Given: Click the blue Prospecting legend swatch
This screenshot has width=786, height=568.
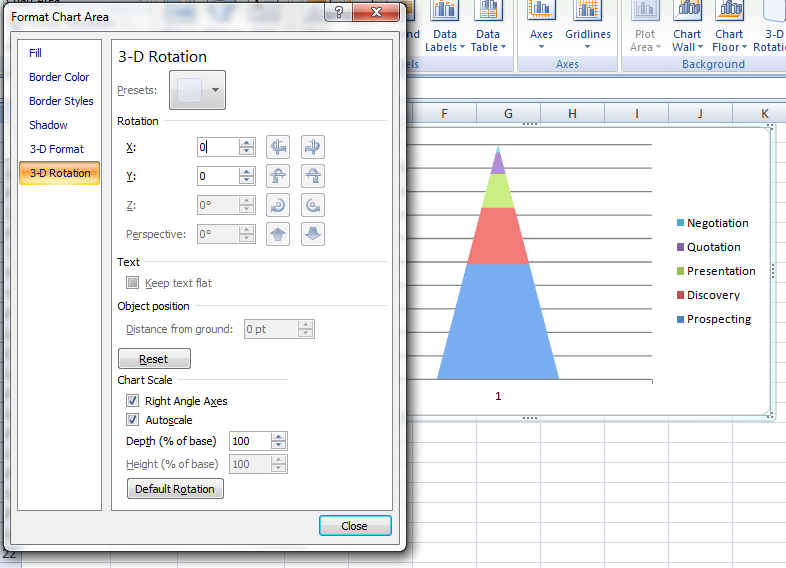Looking at the screenshot, I should click(681, 320).
